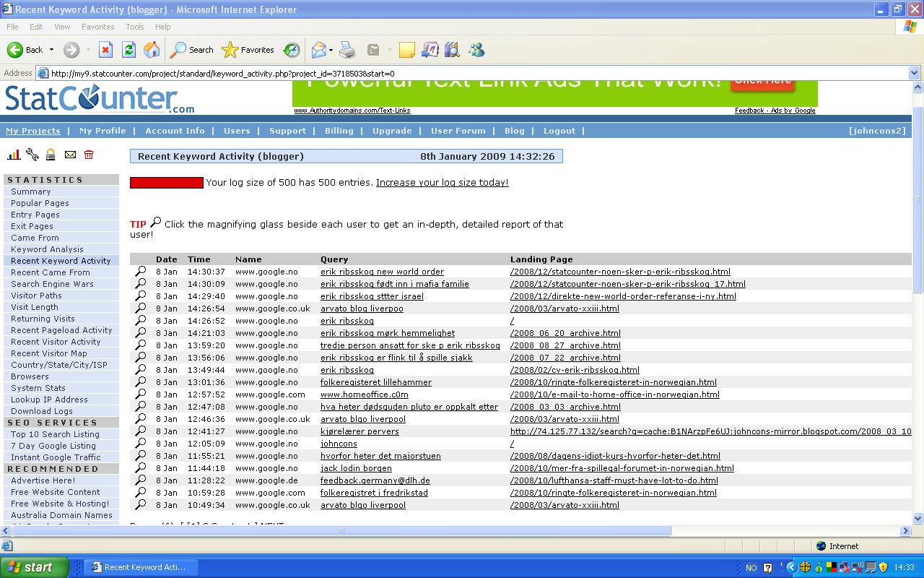The width and height of the screenshot is (924, 578).
Task: Click the 'hvorfor heter det majorstuen' query link
Action: [x=380, y=456]
